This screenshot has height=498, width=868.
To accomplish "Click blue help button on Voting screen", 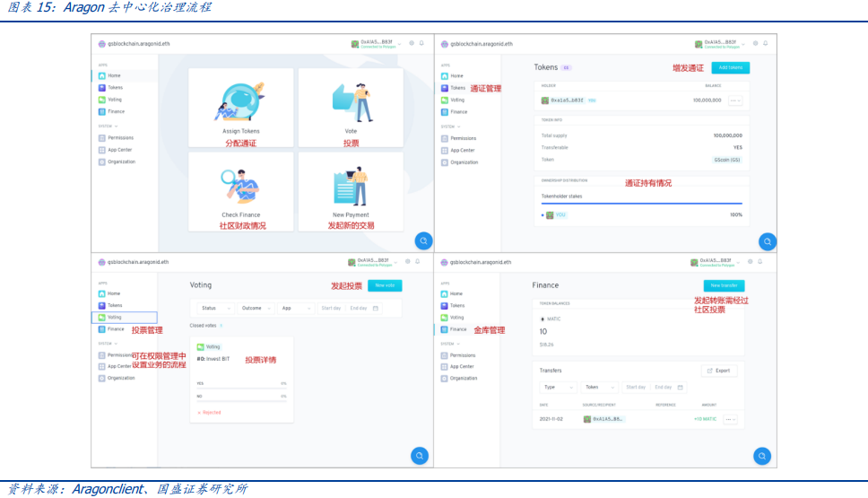I will [x=420, y=456].
